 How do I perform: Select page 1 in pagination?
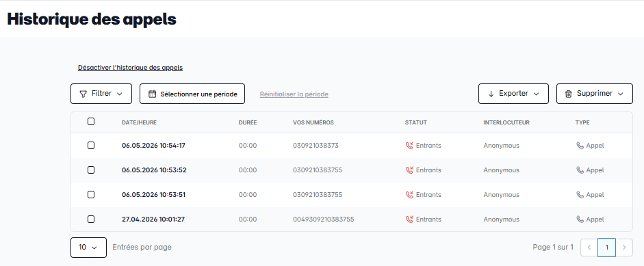point(606,247)
